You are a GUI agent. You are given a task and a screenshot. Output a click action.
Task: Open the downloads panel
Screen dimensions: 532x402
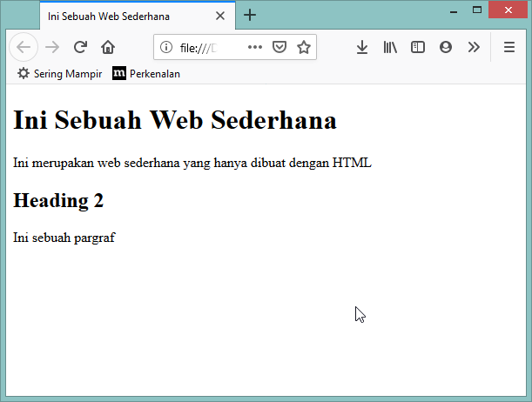[x=362, y=48]
